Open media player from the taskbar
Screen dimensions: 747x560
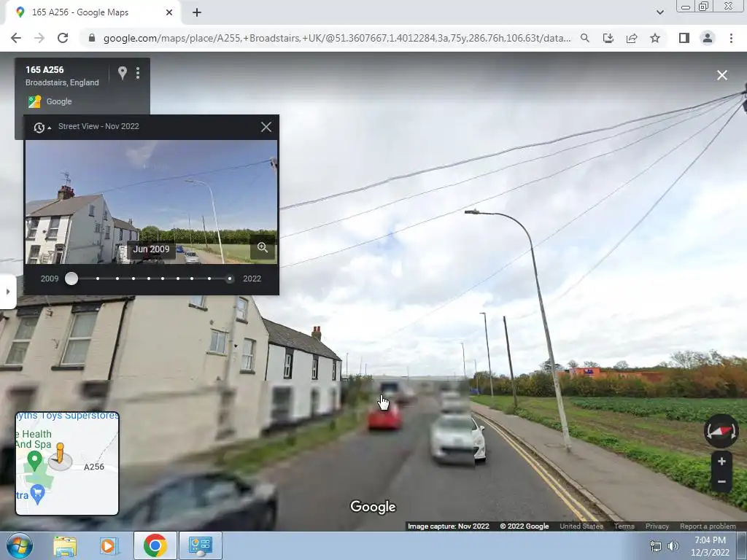click(x=109, y=545)
